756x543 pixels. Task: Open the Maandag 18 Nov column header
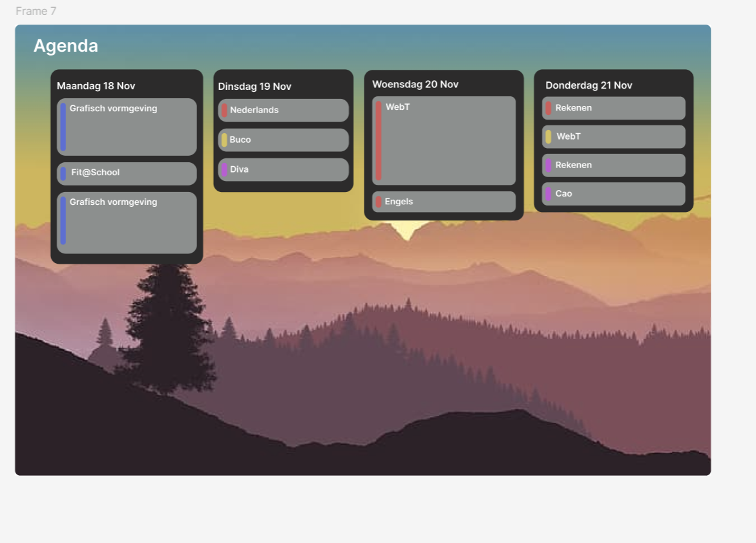pos(96,85)
